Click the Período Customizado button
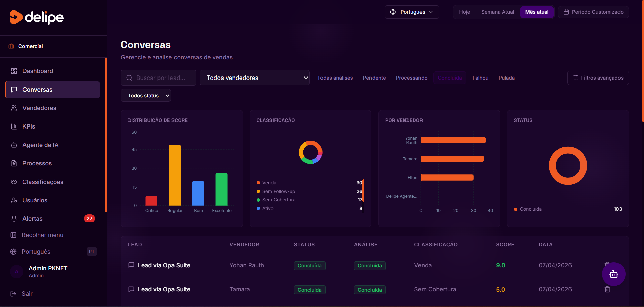 (593, 12)
